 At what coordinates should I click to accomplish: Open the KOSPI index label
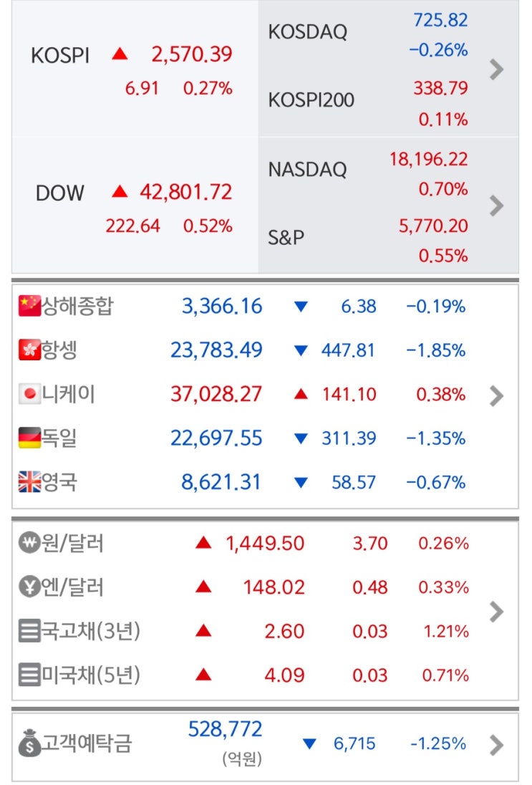coord(60,56)
